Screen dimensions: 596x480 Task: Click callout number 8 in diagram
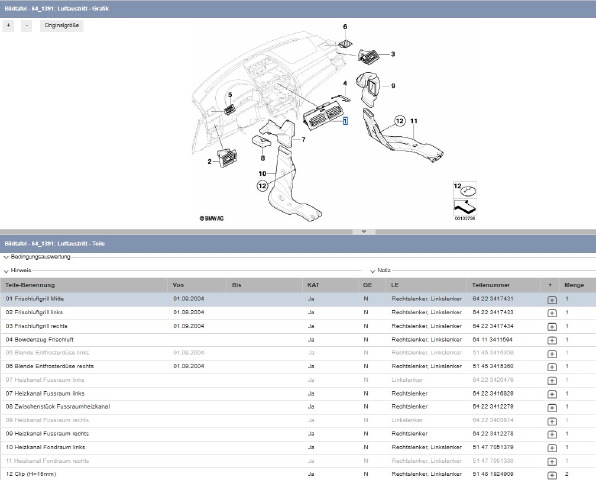click(263, 158)
